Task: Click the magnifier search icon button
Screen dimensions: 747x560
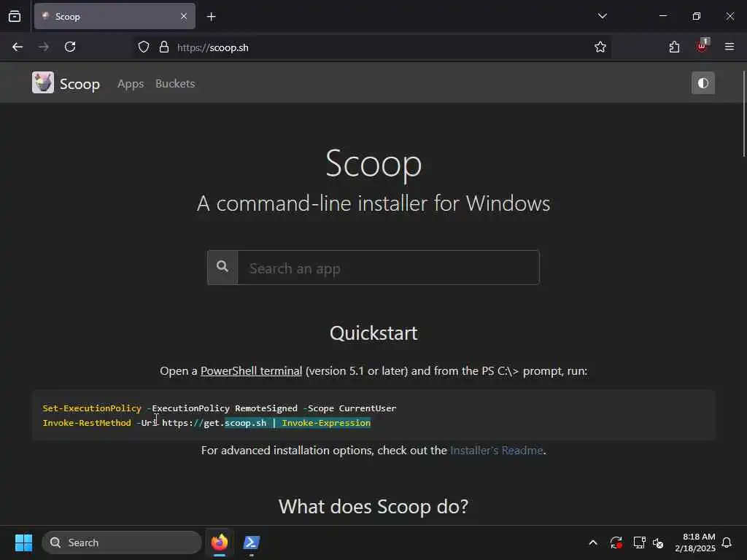Action: coord(222,267)
